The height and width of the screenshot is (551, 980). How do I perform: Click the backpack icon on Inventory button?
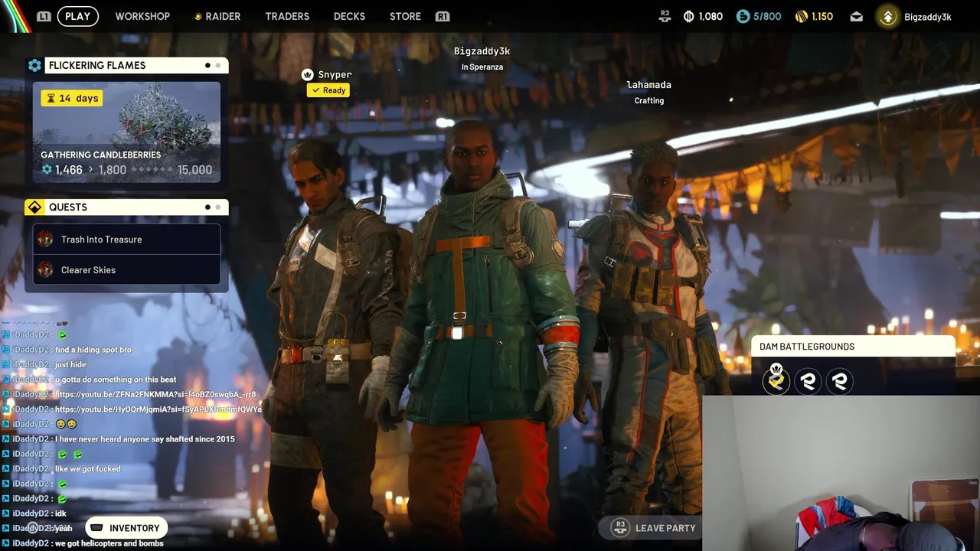pos(96,528)
